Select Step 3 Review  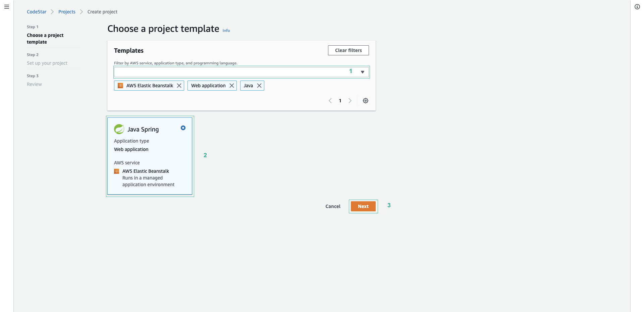coord(34,84)
